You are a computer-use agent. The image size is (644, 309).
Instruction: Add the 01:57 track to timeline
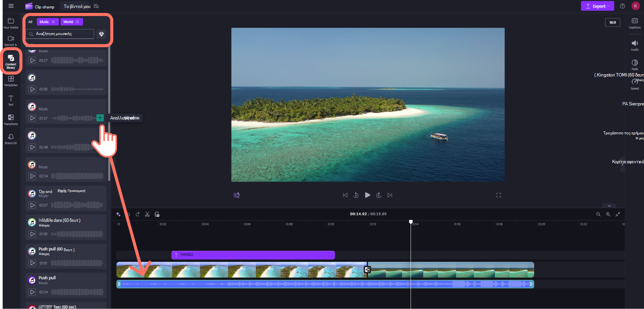[x=100, y=118]
